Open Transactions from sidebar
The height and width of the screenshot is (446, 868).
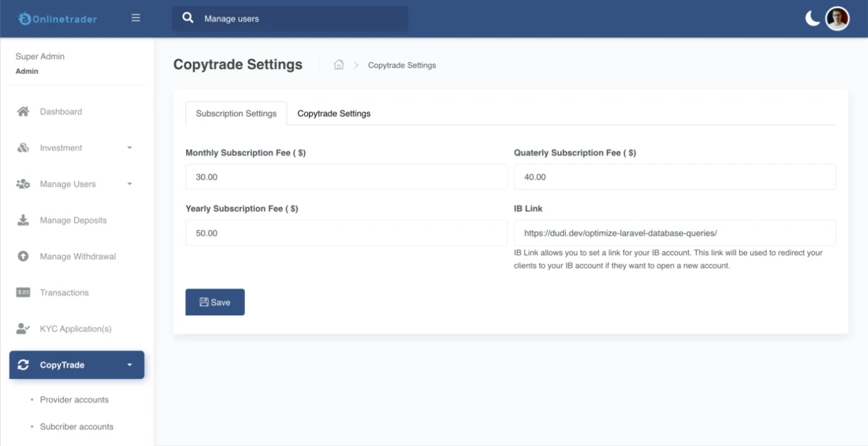pos(64,292)
